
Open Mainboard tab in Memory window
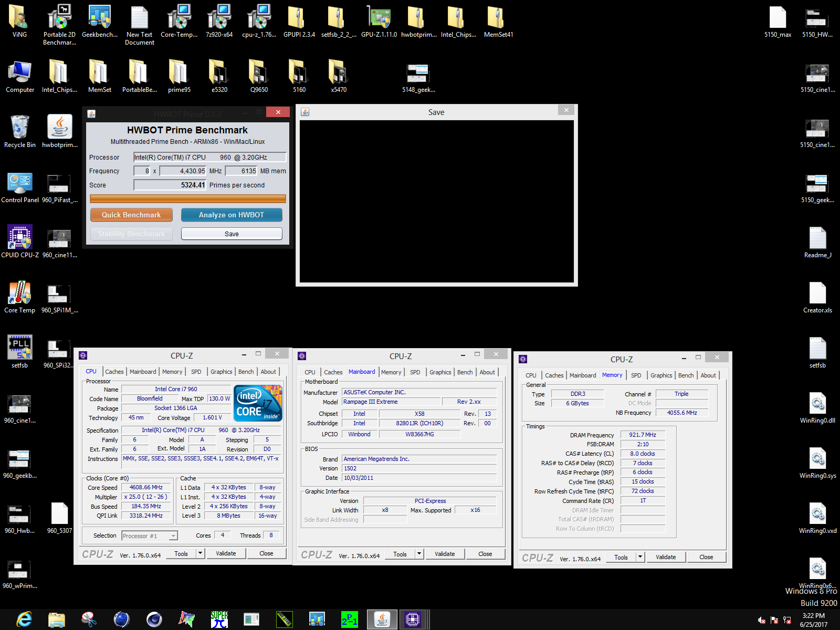[583, 375]
